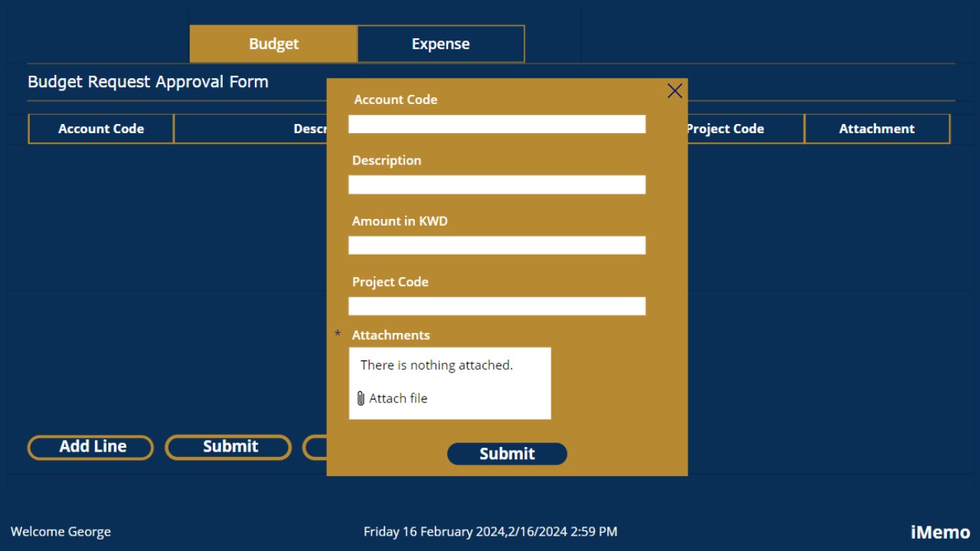
Task: Click 'There is nothing attached.' message
Action: (x=436, y=365)
